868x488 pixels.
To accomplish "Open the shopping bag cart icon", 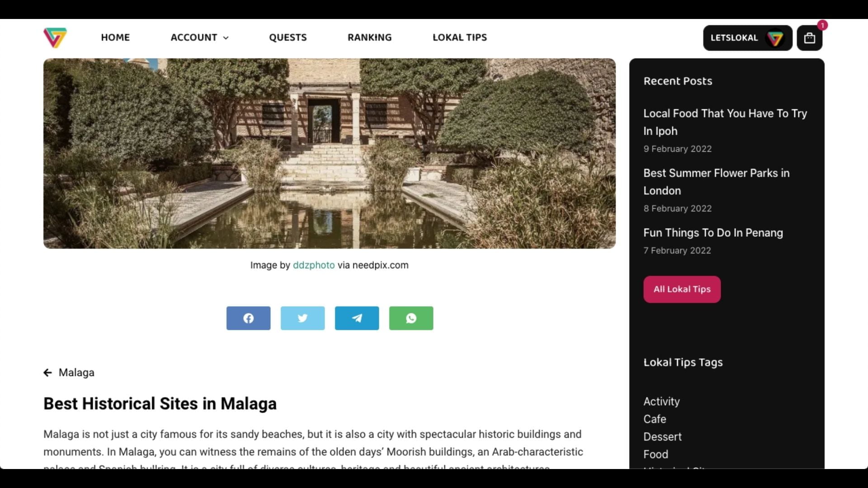I will (809, 38).
